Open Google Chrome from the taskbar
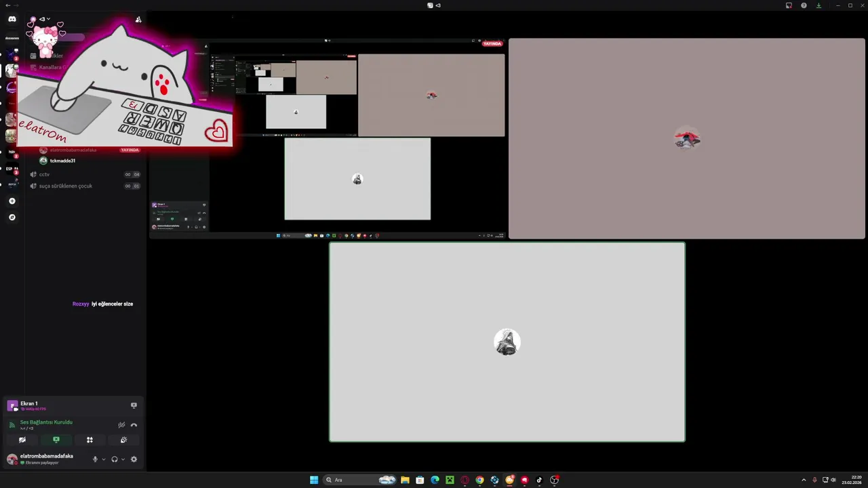 (x=479, y=480)
